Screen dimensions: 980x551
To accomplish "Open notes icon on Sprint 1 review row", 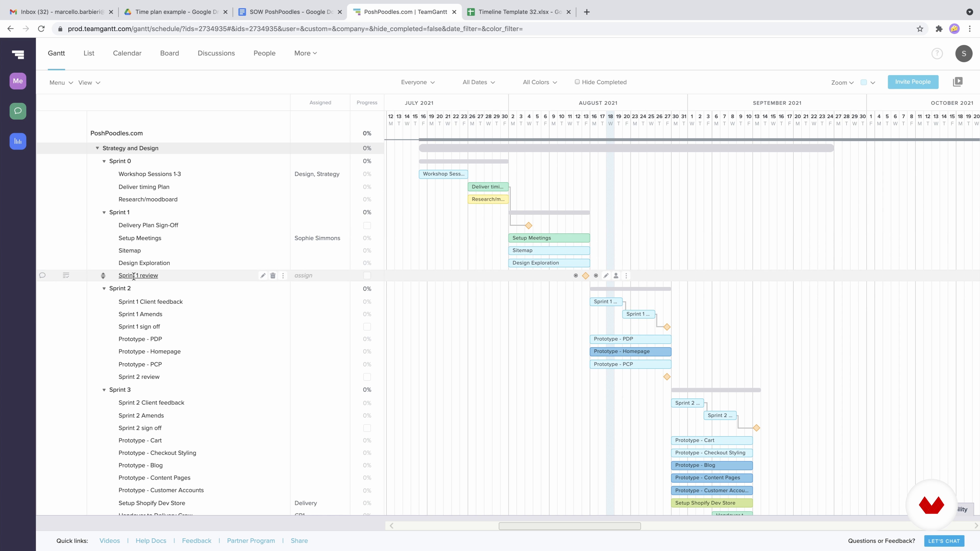I will 66,275.
